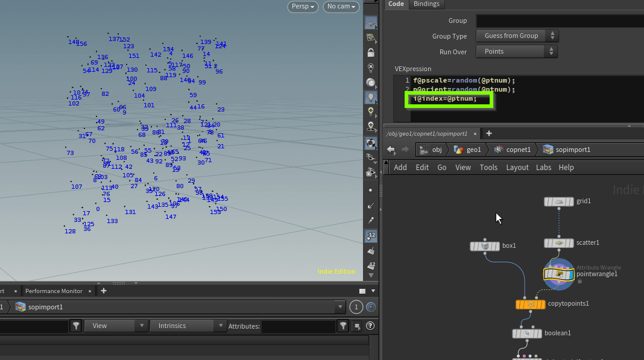Click the filter funnel left of View dropdown
Viewport: 644px width, 360px height.
(x=76, y=326)
